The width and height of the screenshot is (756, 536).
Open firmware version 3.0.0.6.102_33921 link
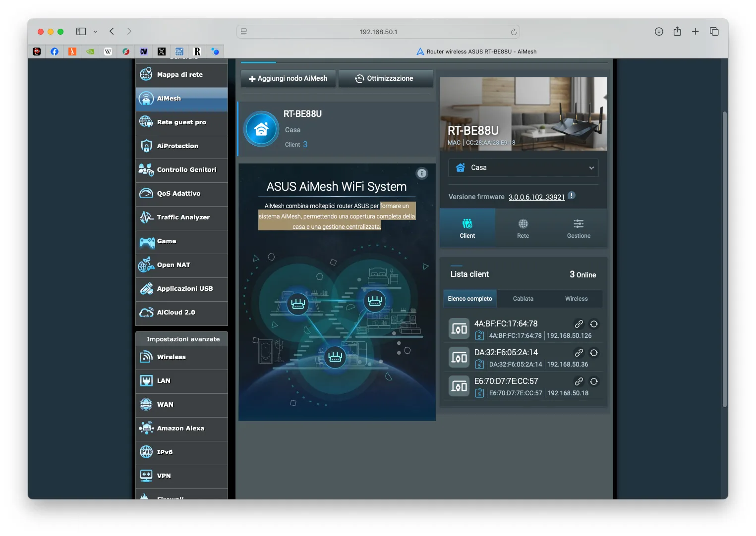[x=536, y=197]
